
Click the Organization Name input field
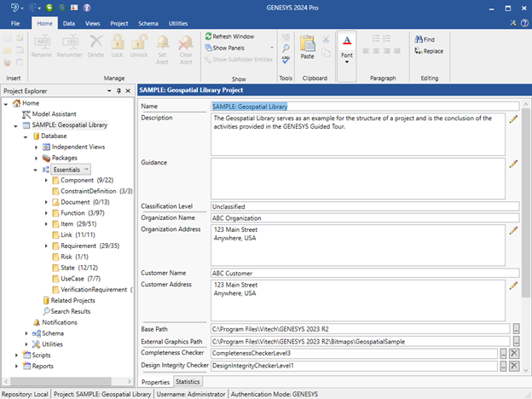[x=365, y=218]
